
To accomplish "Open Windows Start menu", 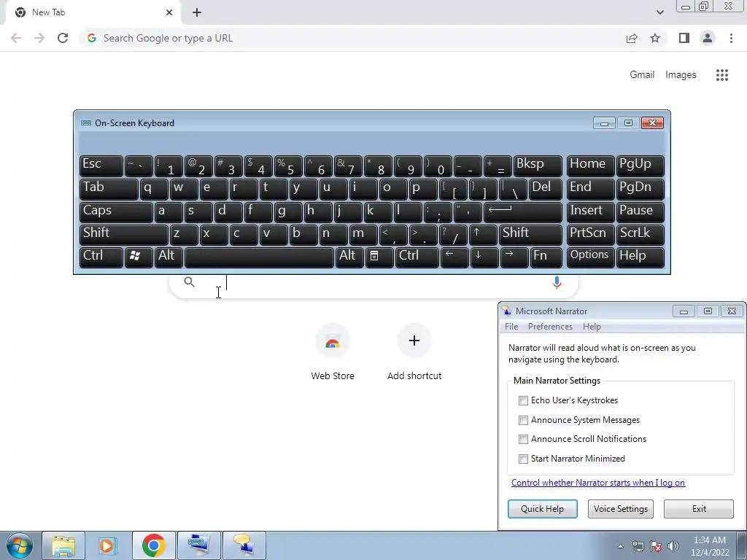I will pos(19,545).
